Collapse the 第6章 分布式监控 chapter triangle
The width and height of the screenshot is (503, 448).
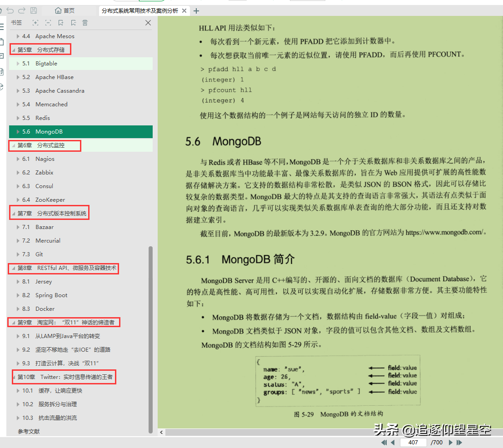[14, 145]
